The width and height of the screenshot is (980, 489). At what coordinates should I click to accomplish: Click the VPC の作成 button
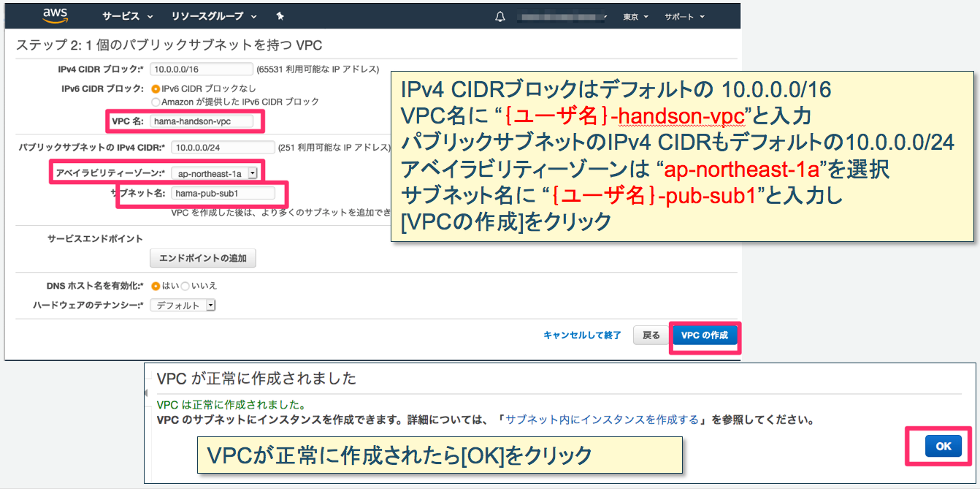tap(704, 336)
